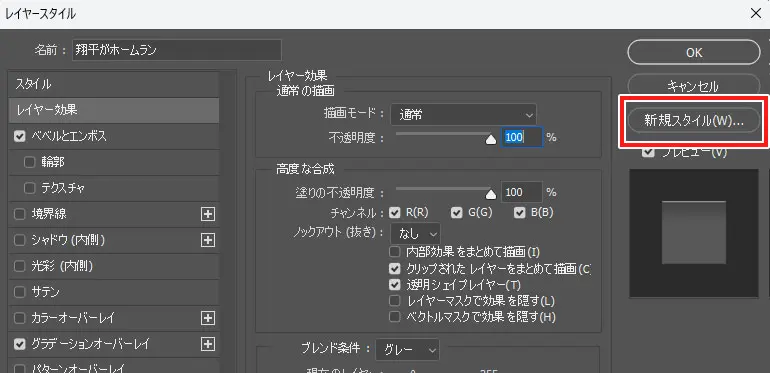Enable the 境界線 effect checkbox
This screenshot has width=770, height=373.
coord(20,214)
